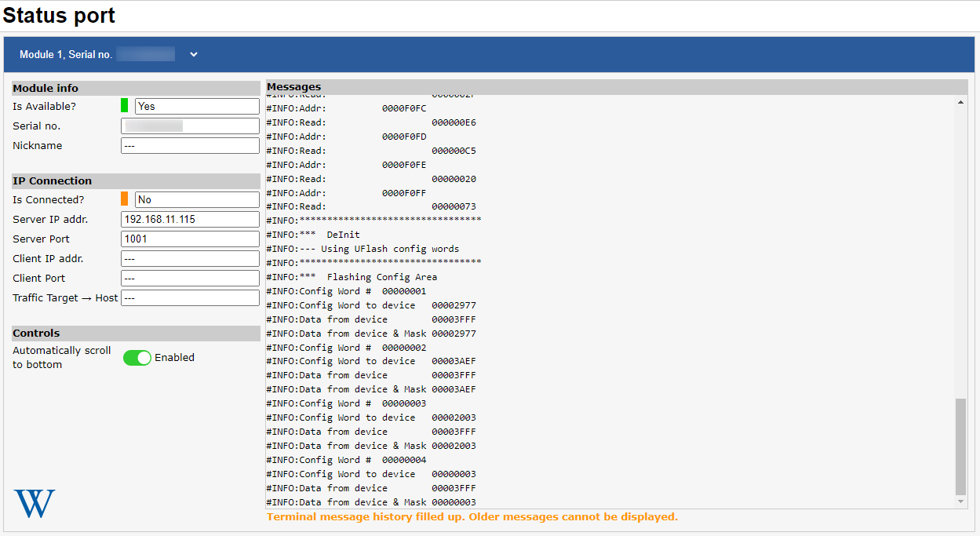Click the terminal history filled up warning
Image resolution: width=980 pixels, height=536 pixels.
point(472,517)
